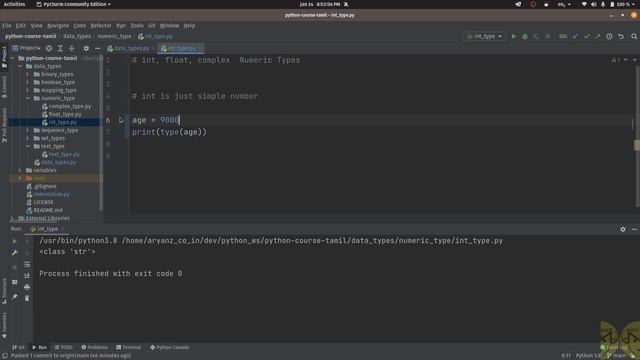Open the TODO tool tab
This screenshot has width=640, height=360.
pyautogui.click(x=64, y=347)
